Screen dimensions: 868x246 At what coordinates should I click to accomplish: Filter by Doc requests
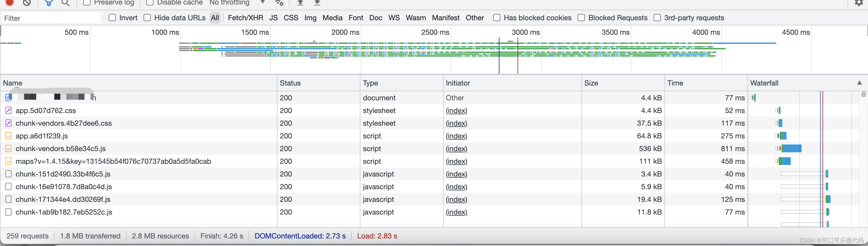tap(376, 18)
